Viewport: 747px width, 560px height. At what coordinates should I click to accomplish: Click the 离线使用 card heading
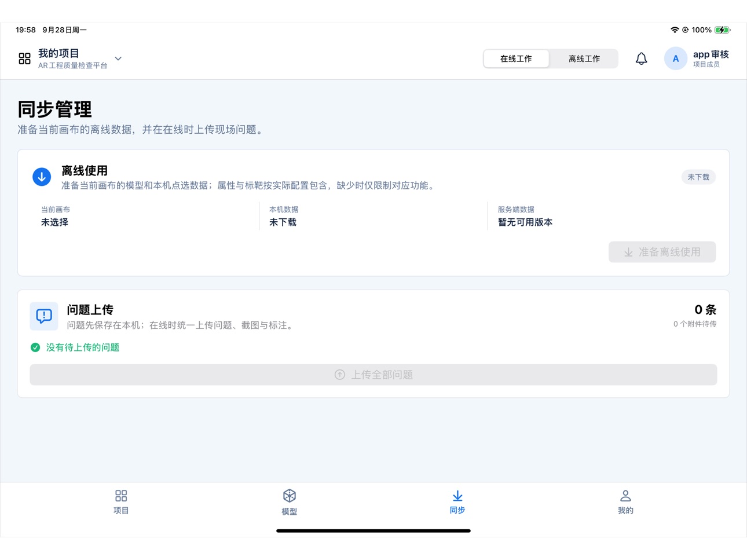[85, 171]
